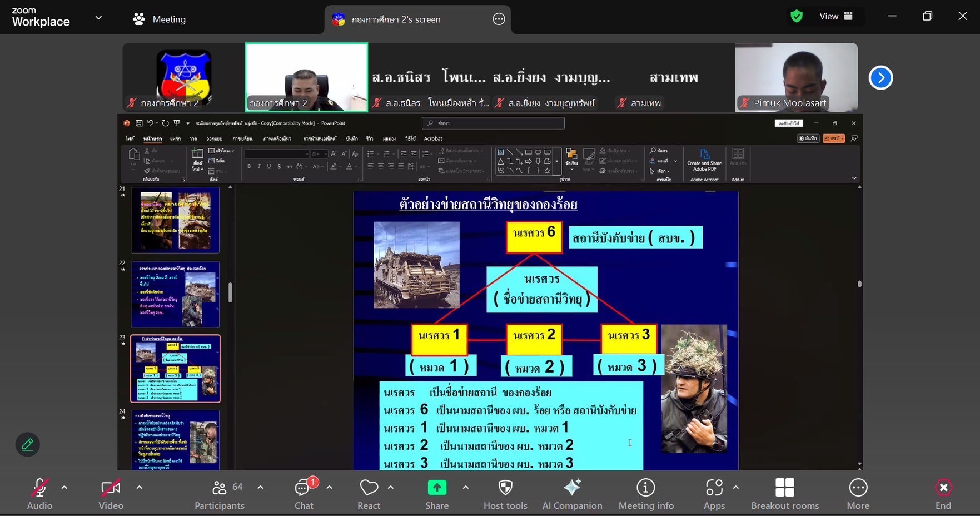This screenshot has height=516, width=980.
Task: Open the Acrobat ribbon tab
Action: [x=433, y=138]
